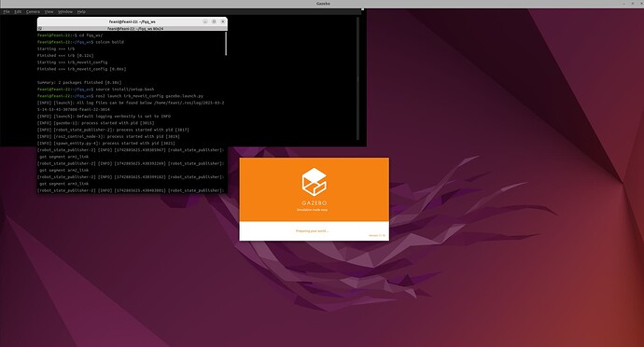Click the 'ros2 launch irb_moveit_config gazebo.launch.py' command

tap(119, 96)
